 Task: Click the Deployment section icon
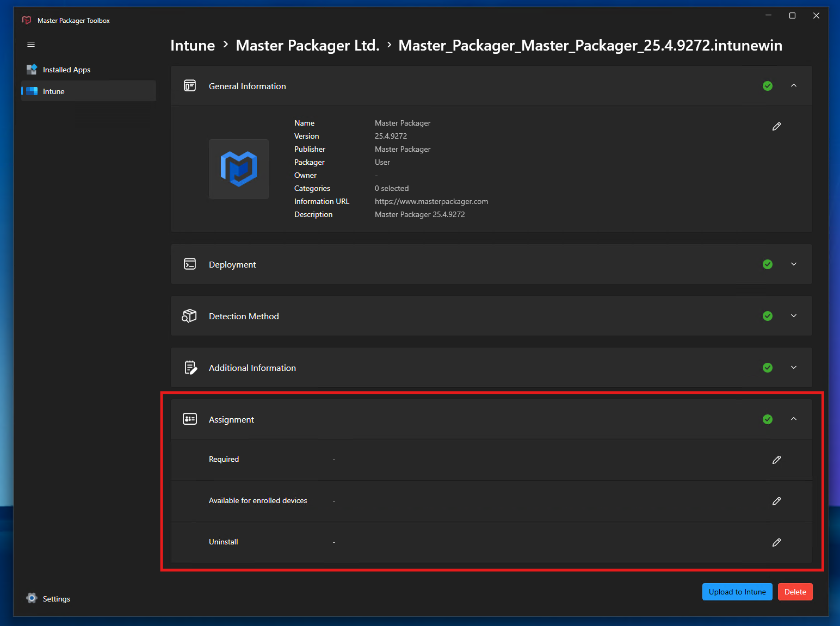[x=190, y=264]
